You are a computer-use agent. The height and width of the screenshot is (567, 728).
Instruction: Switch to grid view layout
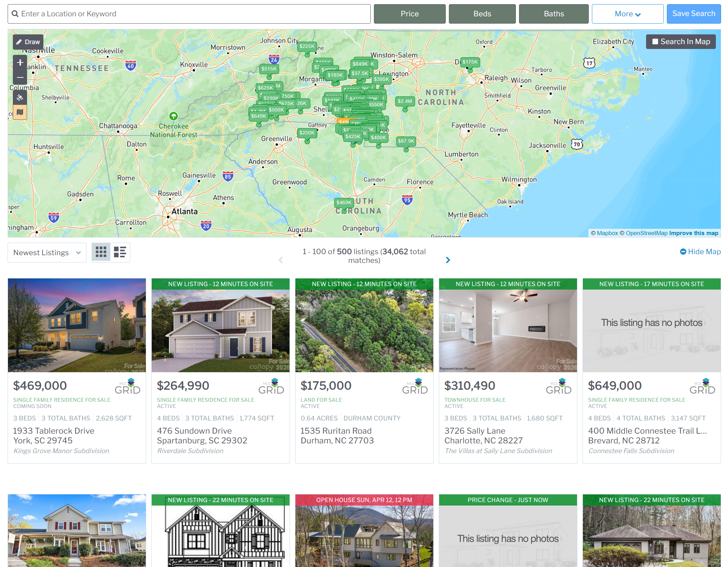pyautogui.click(x=101, y=252)
